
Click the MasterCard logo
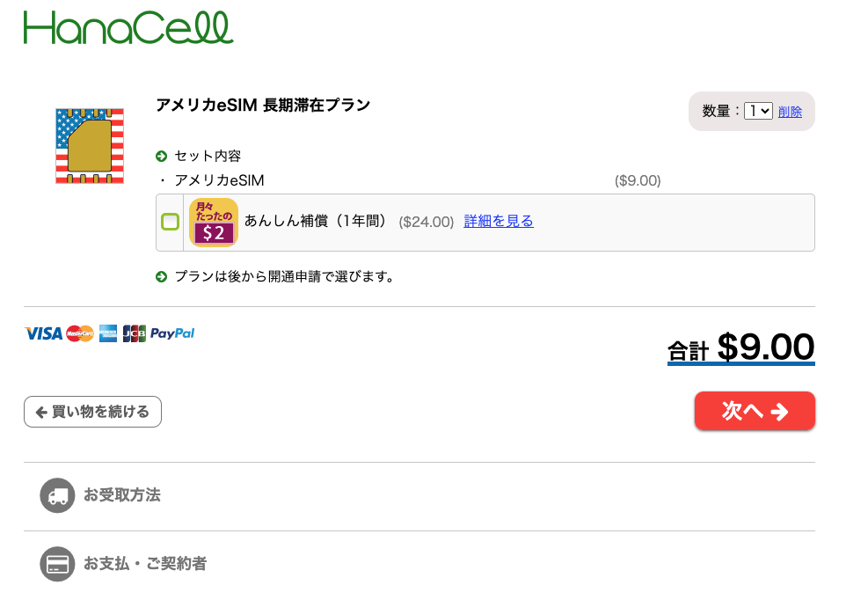(80, 333)
